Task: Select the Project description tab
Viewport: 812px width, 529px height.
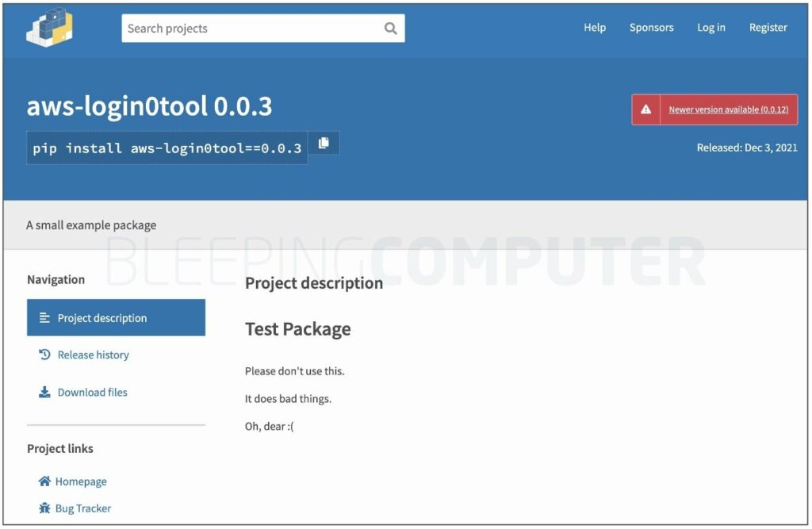Action: [x=116, y=317]
